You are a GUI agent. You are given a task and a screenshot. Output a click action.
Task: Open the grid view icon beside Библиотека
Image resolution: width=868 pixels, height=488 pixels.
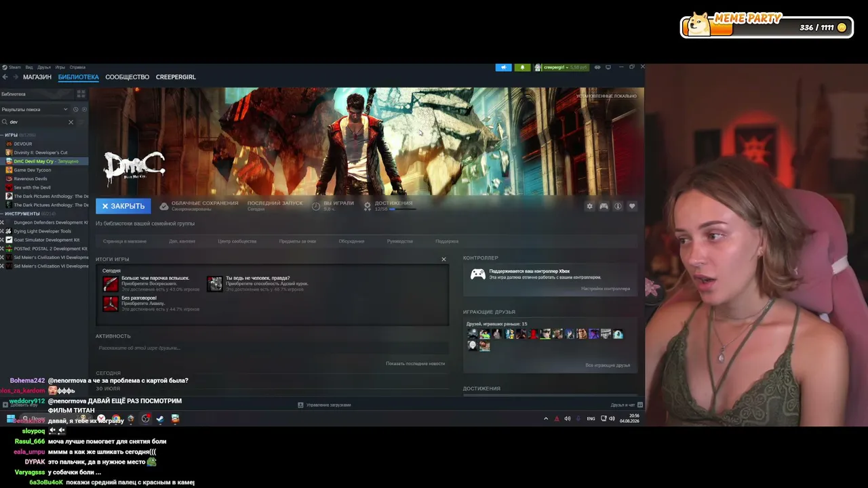[81, 94]
